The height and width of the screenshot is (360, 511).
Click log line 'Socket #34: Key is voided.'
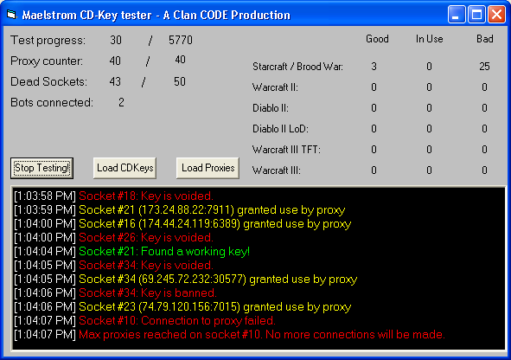[x=113, y=265]
